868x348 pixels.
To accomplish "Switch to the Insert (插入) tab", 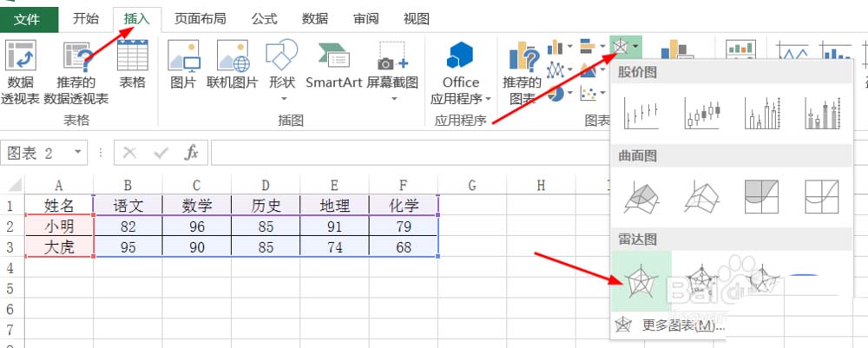I will click(137, 19).
